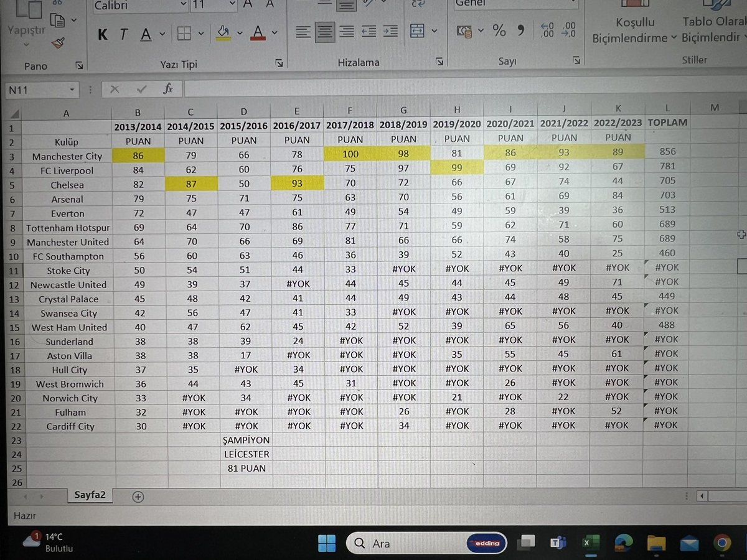Screen dimensions: 747x560
Task: Apply accounting currency number format
Action: [464, 30]
